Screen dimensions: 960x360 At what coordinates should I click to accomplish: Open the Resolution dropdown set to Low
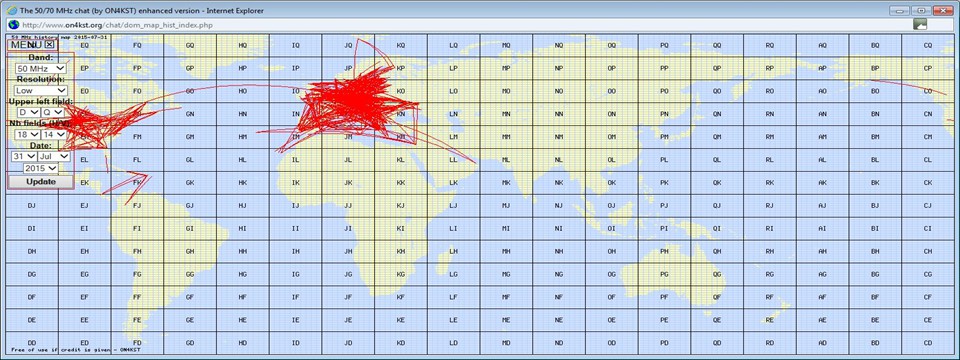tap(41, 90)
